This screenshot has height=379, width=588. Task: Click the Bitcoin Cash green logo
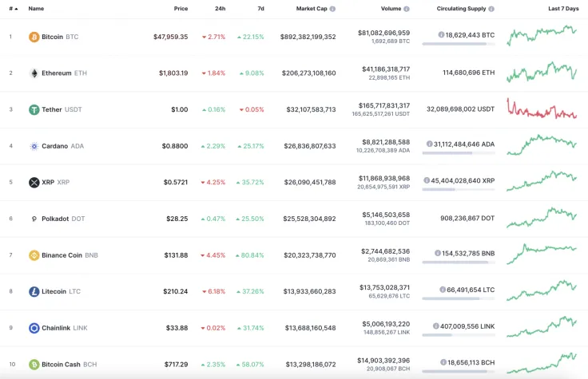click(34, 365)
